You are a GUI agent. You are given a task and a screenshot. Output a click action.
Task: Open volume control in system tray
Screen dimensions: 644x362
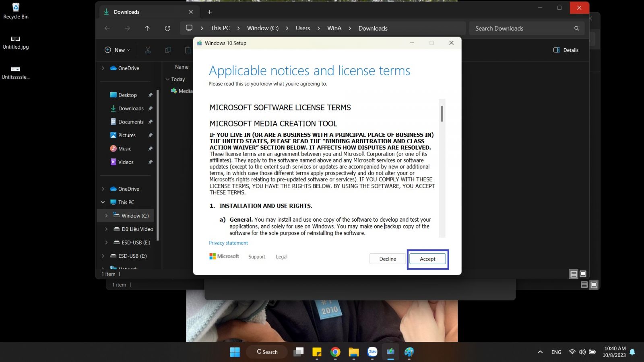[x=582, y=352]
